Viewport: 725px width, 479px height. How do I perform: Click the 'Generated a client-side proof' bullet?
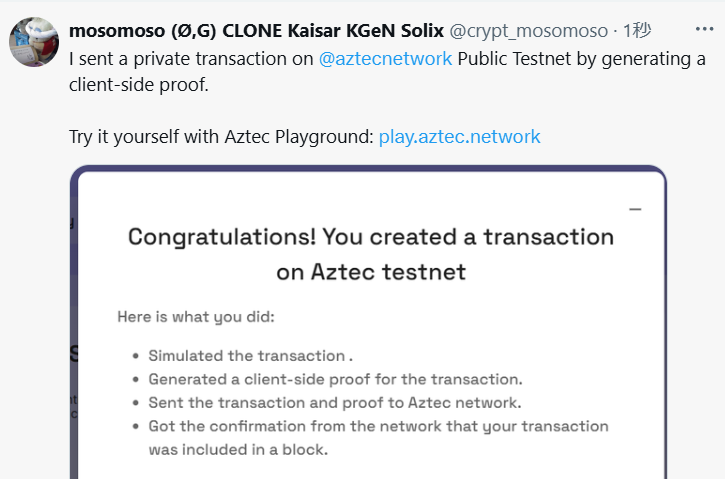pyautogui.click(x=335, y=379)
